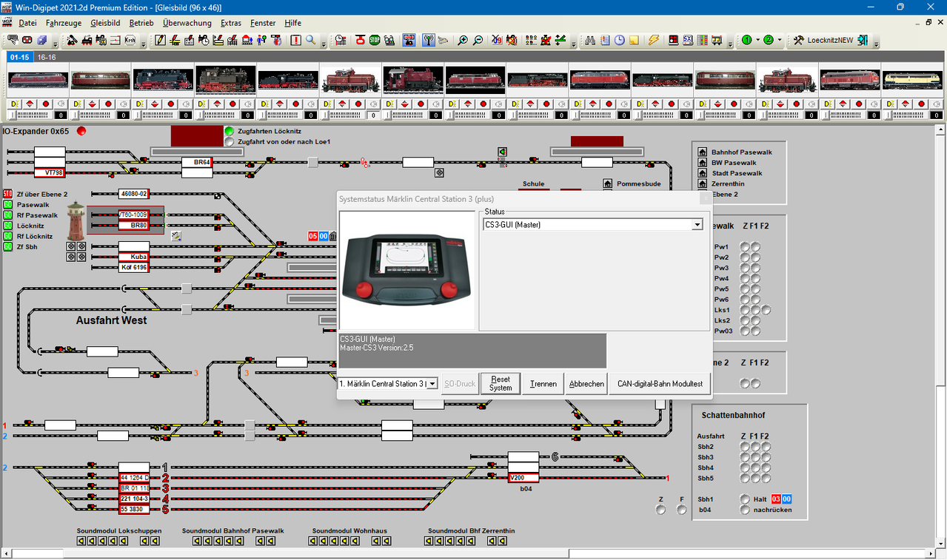Viewport: 947px width, 560px height.
Task: Click the first speaker icon under Soundmodul Lokschuppen
Action: click(81, 542)
